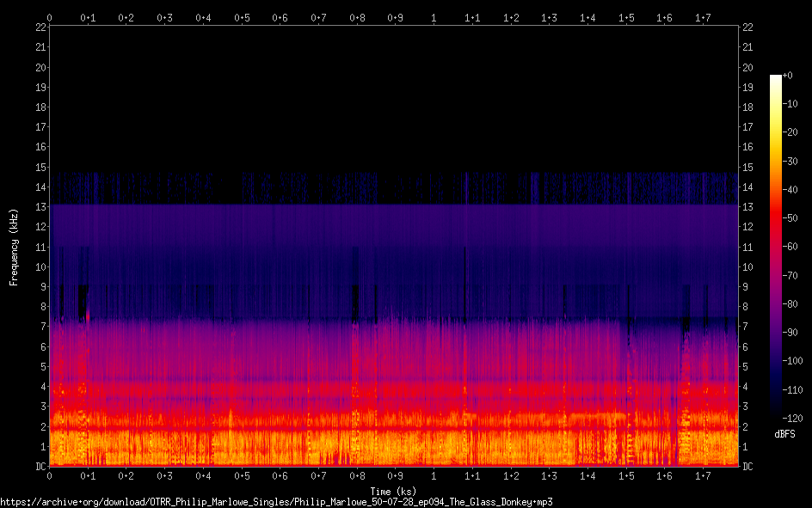Click the DC label on right frequency axis
This screenshot has height=508, width=812.
pyautogui.click(x=748, y=467)
